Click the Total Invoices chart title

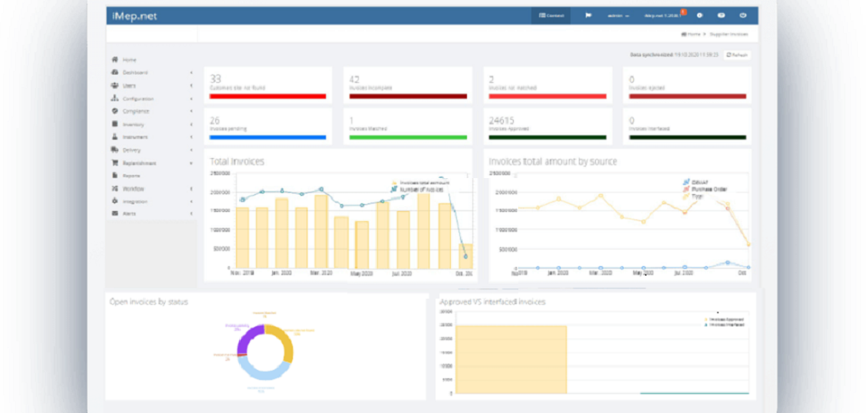tap(237, 162)
